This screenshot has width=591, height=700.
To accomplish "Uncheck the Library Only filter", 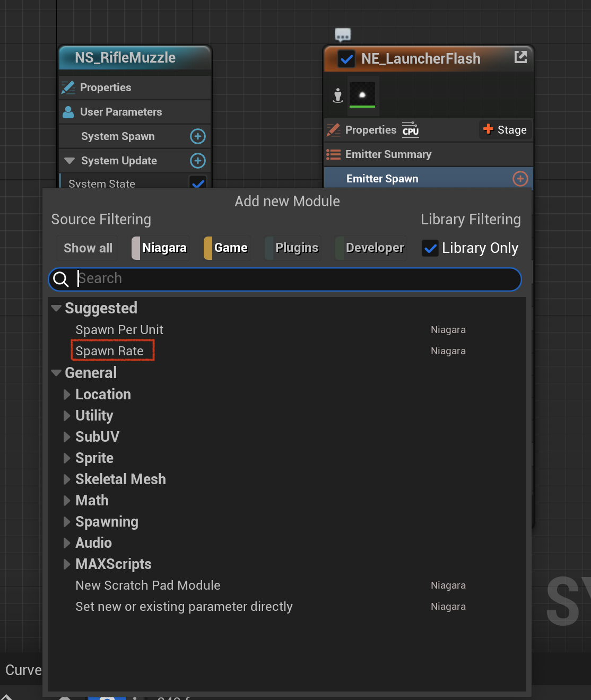I will [430, 248].
